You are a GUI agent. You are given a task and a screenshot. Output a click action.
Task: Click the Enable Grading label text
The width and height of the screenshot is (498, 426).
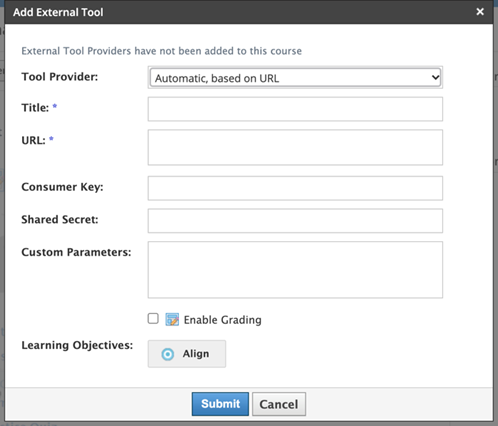pos(223,320)
